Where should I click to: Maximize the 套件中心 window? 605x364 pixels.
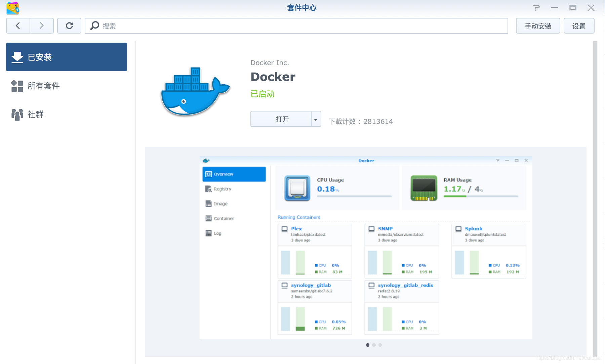[x=573, y=7]
